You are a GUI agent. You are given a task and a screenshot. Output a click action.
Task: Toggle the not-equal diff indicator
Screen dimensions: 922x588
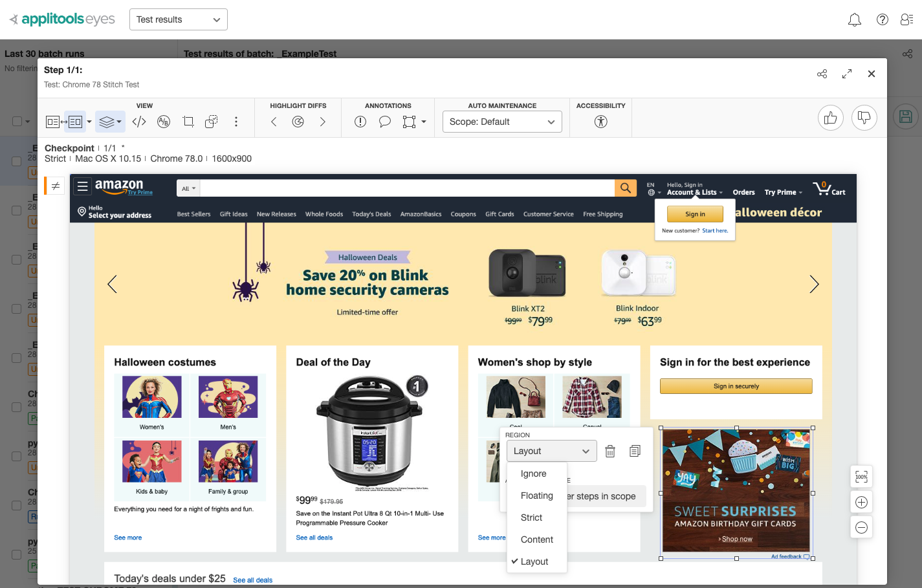pos(55,186)
